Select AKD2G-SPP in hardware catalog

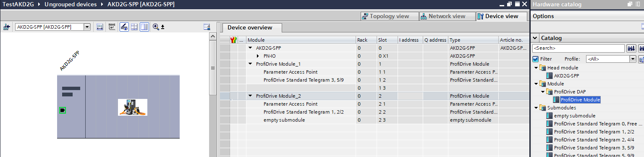tap(566, 76)
